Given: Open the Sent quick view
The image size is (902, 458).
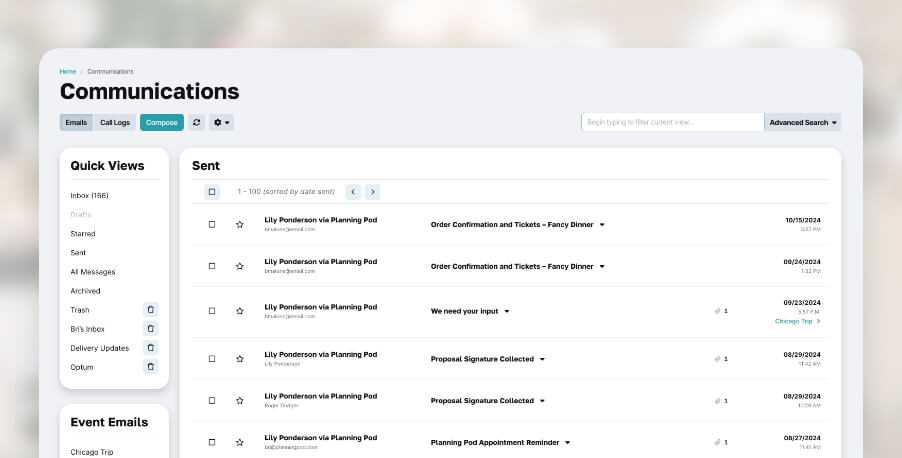Looking at the screenshot, I should 78,253.
